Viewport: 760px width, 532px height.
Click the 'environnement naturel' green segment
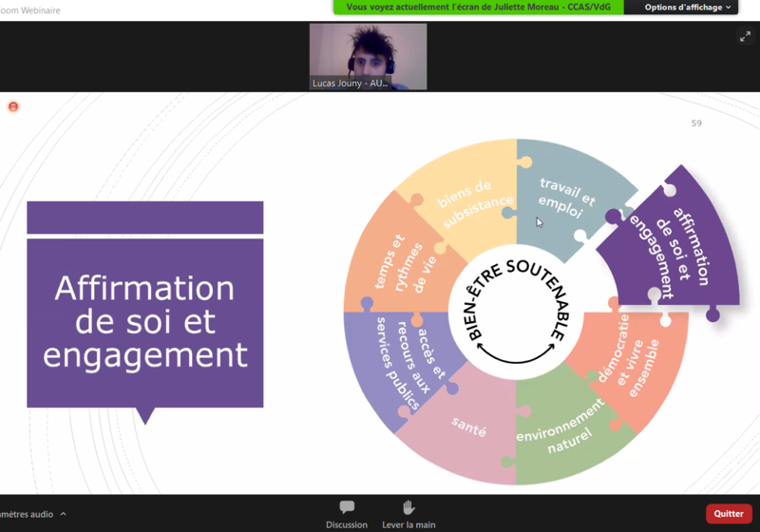[562, 428]
